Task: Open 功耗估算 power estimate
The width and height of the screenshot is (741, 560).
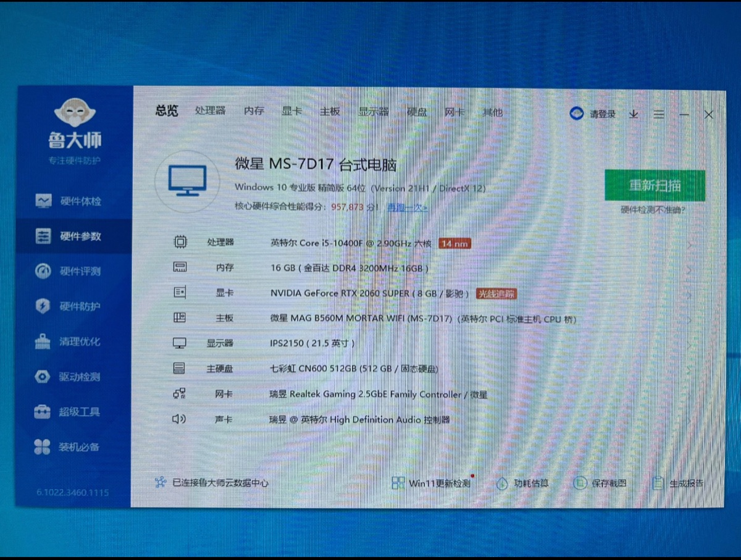Action: 523,483
